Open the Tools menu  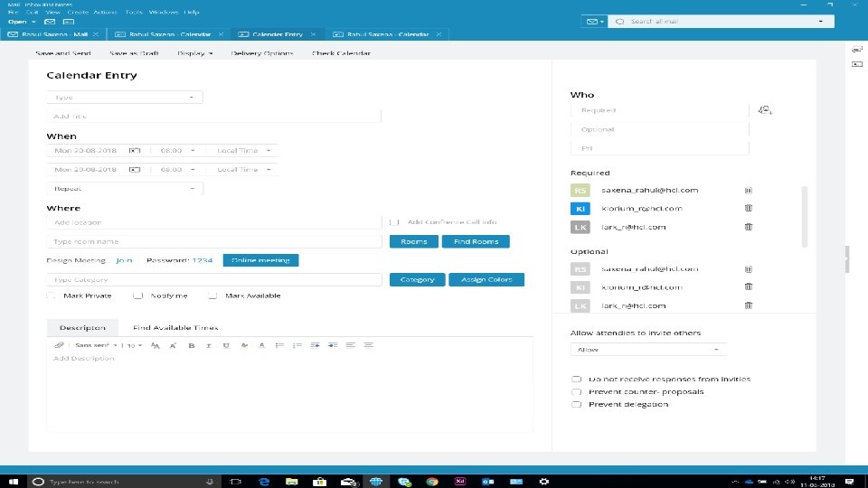pyautogui.click(x=134, y=12)
